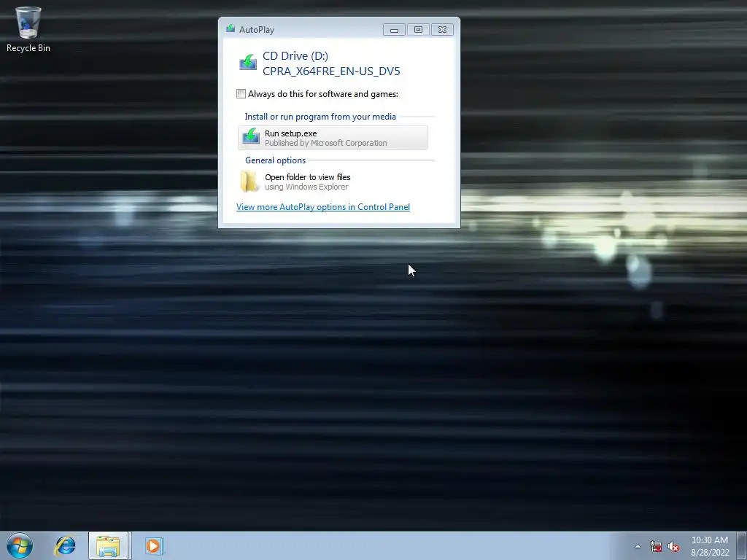Click the General options heading
The image size is (747, 560).
coord(275,160)
